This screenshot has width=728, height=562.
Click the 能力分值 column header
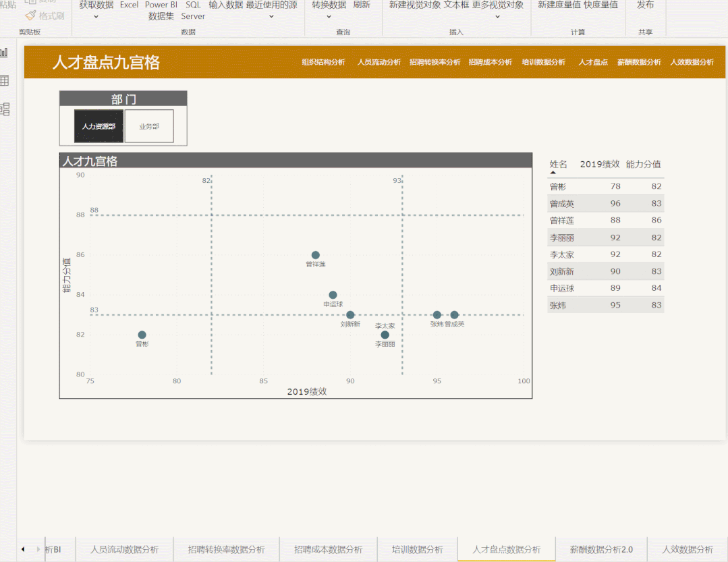[x=643, y=165]
